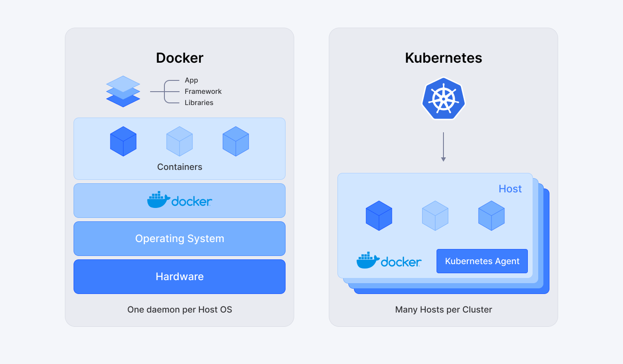
Task: Click the light blue middle container cube
Action: point(179,140)
